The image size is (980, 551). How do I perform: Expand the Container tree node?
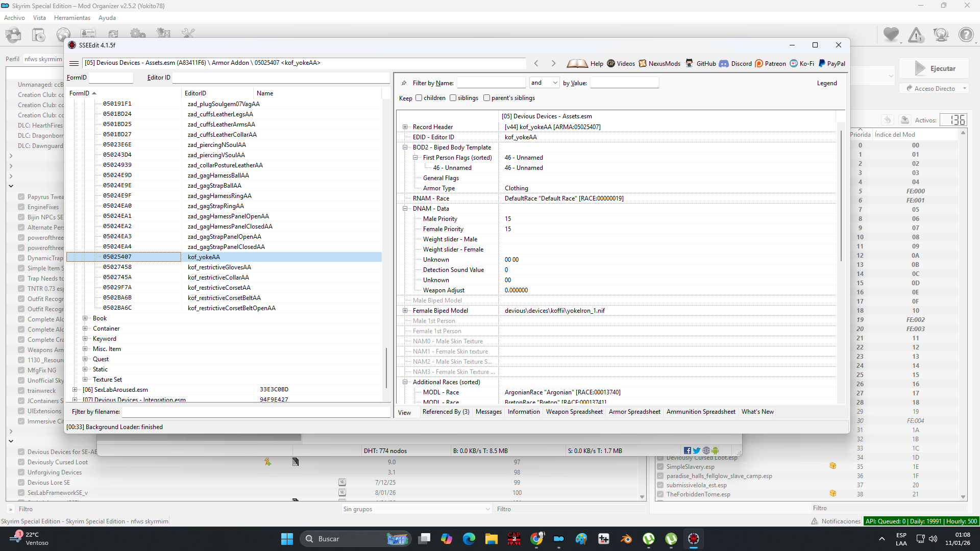point(85,329)
